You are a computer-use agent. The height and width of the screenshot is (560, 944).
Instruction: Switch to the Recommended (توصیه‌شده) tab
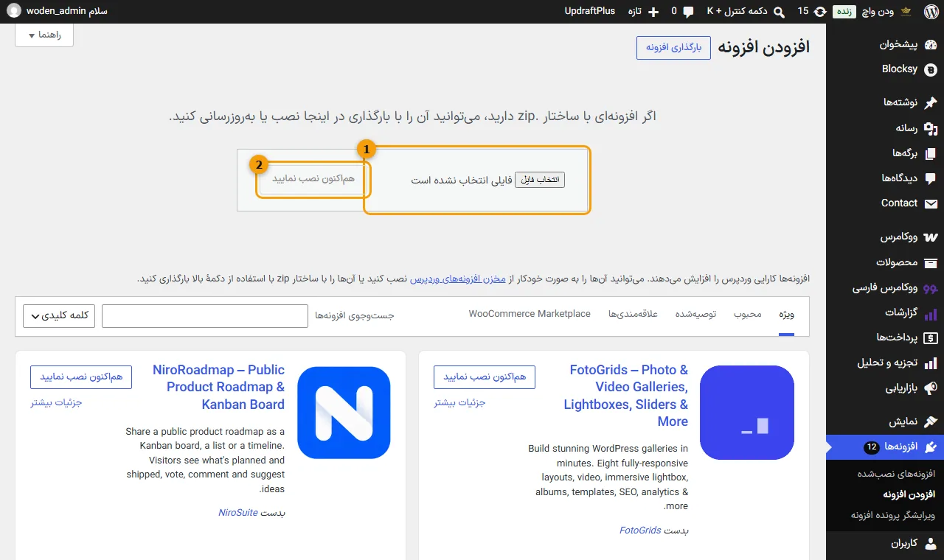coord(696,315)
